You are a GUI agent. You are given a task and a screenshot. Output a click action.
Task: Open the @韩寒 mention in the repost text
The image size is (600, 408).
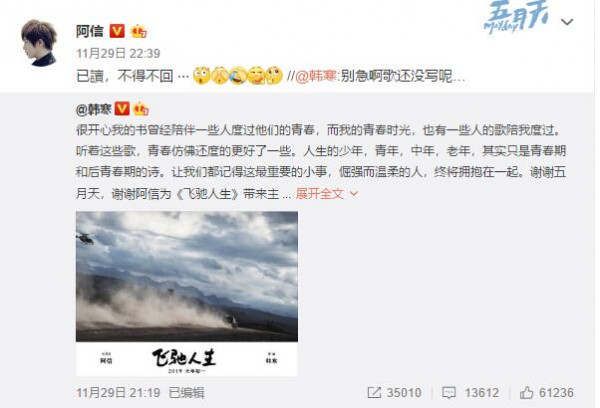point(315,76)
